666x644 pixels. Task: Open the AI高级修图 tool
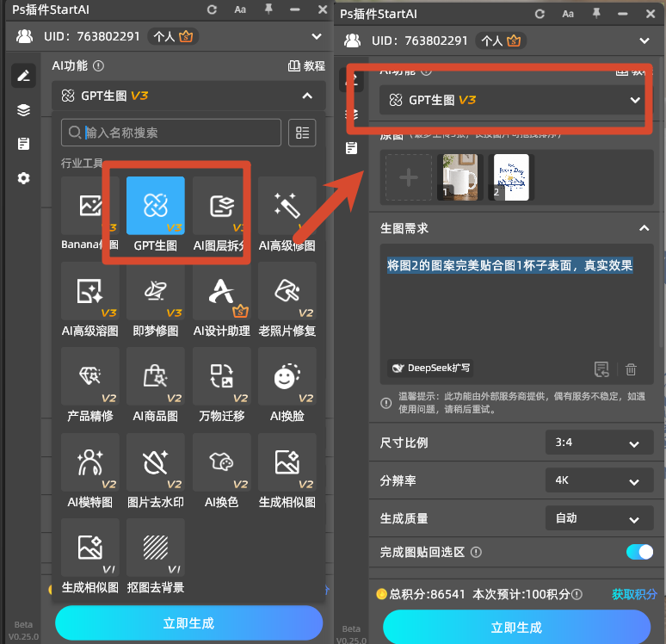tap(287, 206)
